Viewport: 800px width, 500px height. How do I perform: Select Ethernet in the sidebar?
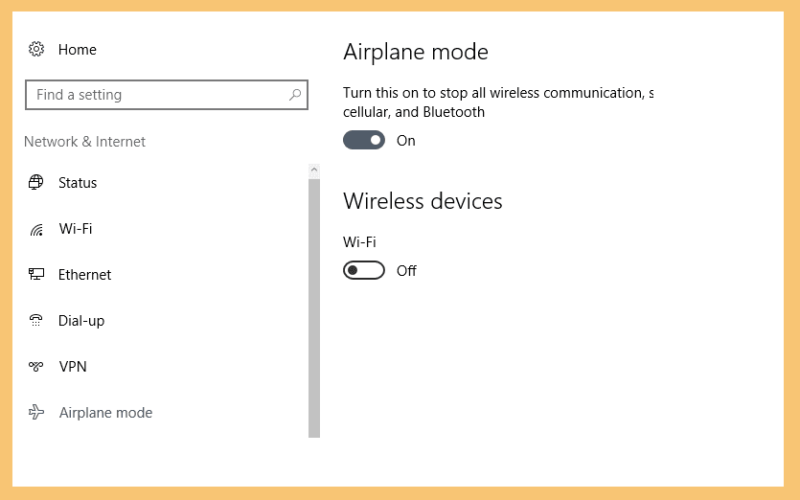point(85,274)
